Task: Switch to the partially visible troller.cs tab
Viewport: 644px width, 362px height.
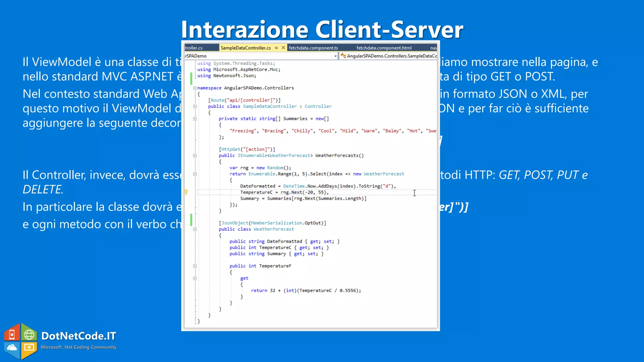Action: 194,48
